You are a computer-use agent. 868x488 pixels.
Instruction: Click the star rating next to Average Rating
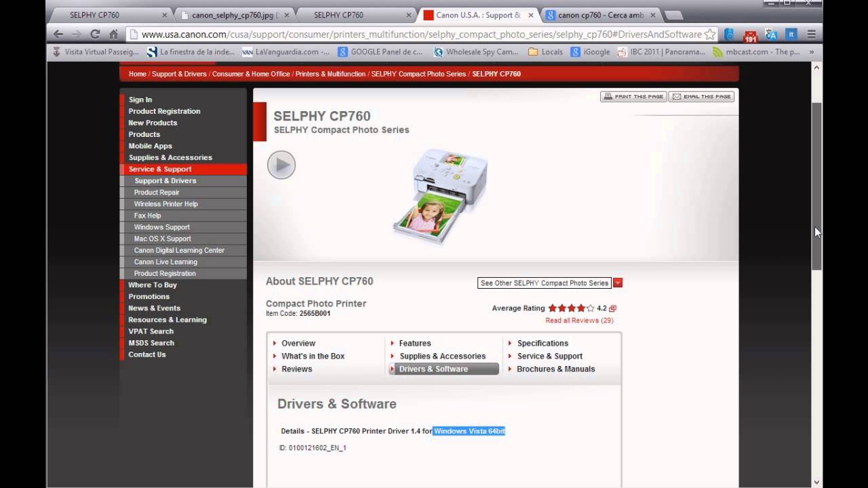point(571,308)
